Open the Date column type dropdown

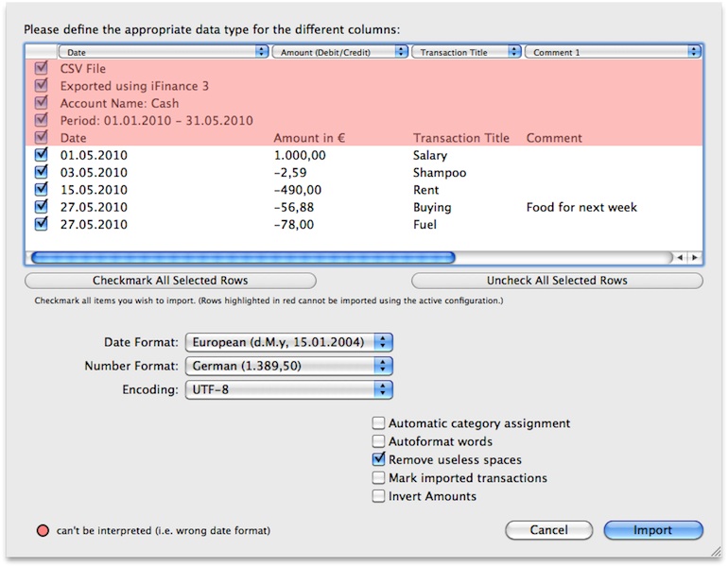pyautogui.click(x=164, y=53)
